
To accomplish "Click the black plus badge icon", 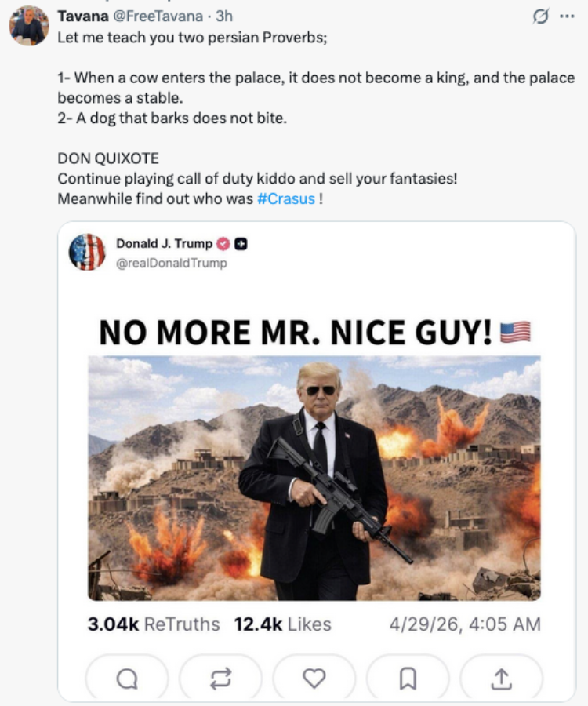I will click(x=241, y=244).
